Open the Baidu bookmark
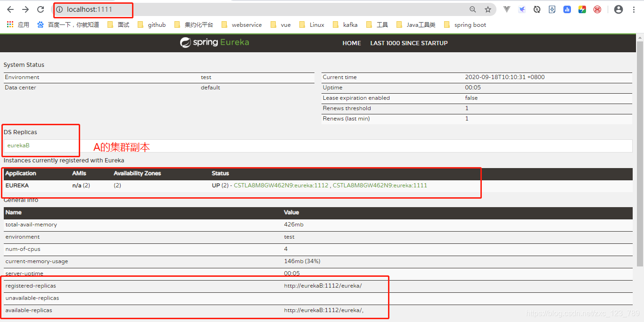This screenshot has height=322, width=644. click(68, 25)
